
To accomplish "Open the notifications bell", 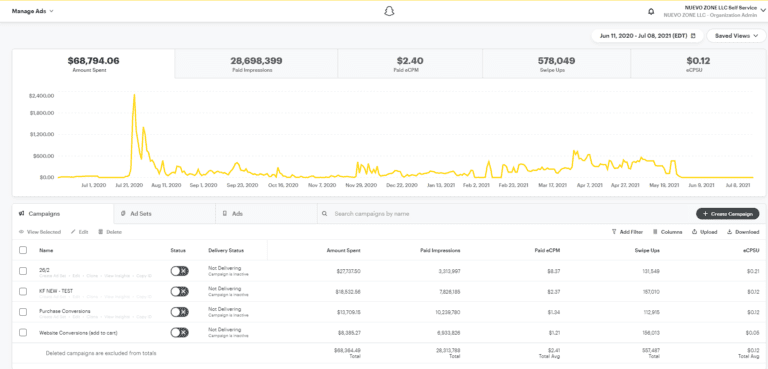I will (651, 11).
